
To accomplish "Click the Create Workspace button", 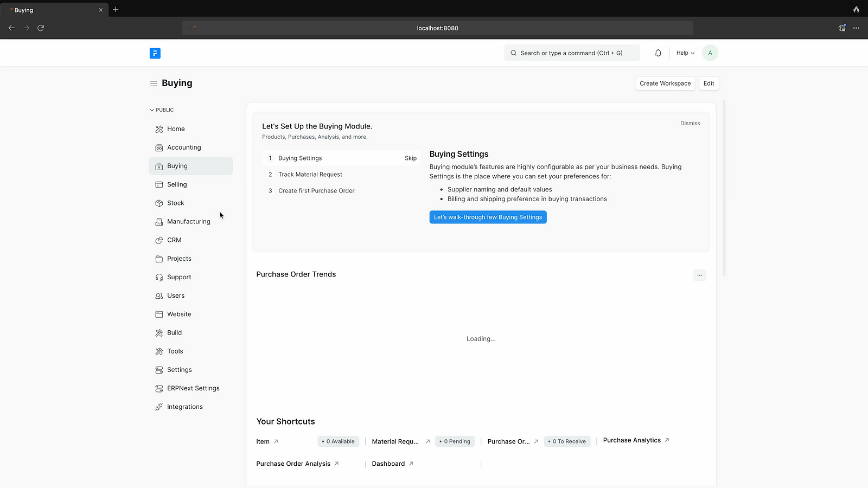I will pos(665,84).
